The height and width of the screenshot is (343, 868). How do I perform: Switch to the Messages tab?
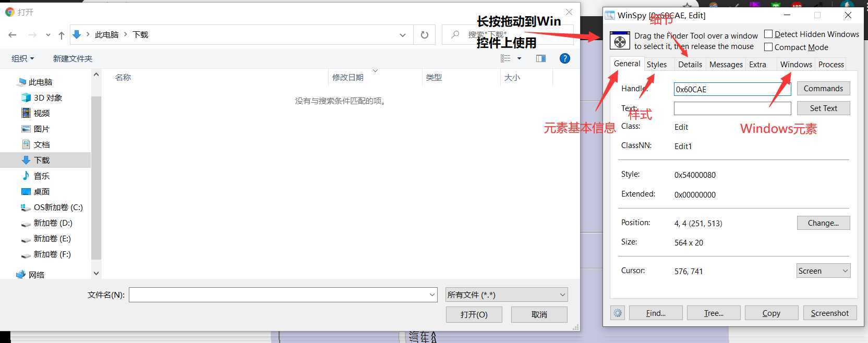coord(726,64)
